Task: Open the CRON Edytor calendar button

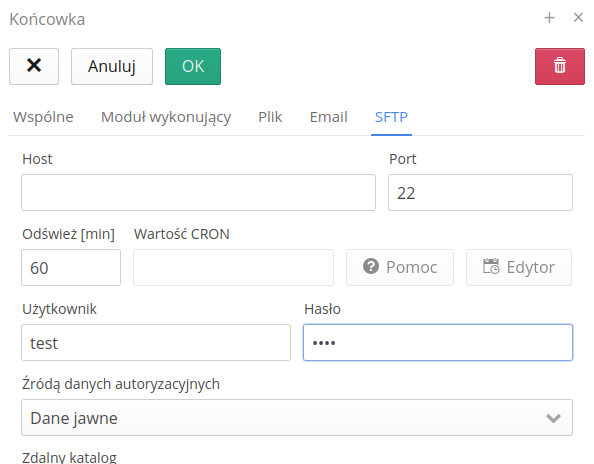Action: 519,267
